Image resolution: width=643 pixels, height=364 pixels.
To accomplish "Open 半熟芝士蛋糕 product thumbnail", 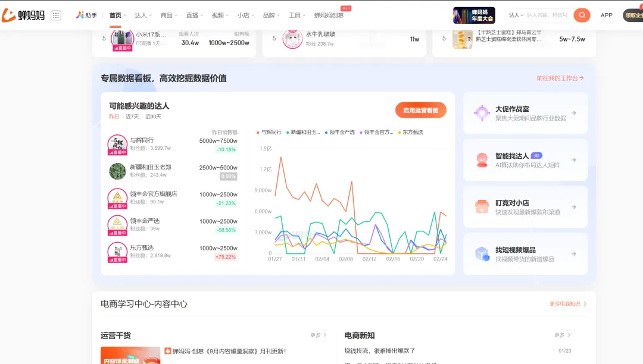I will (x=462, y=39).
